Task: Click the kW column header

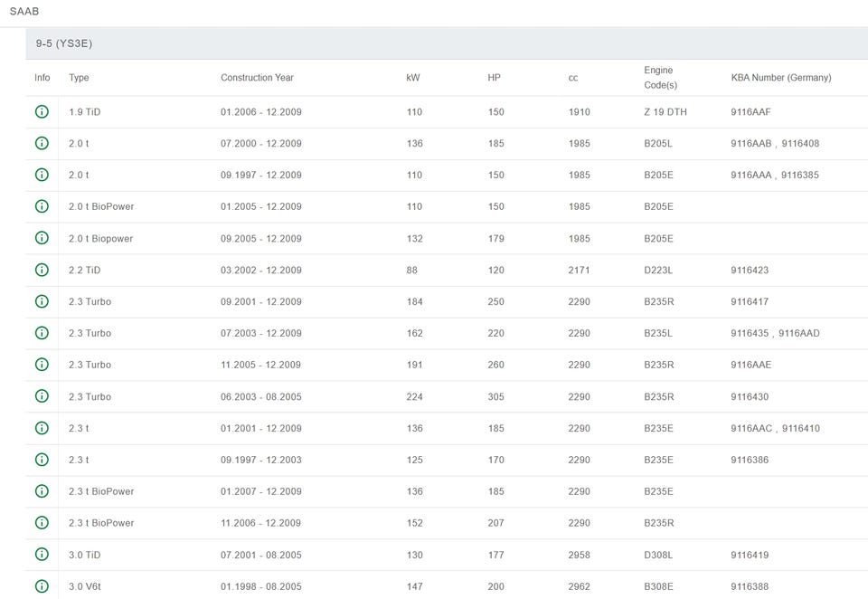Action: click(413, 78)
